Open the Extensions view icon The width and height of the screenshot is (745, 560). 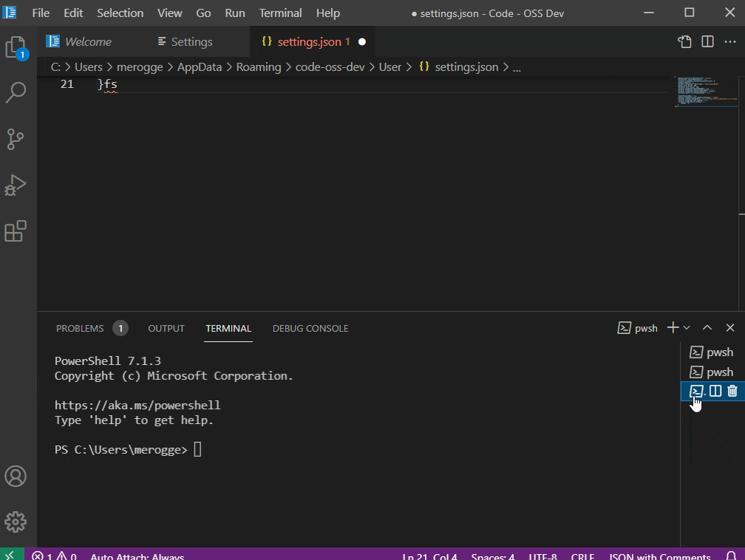[x=16, y=231]
